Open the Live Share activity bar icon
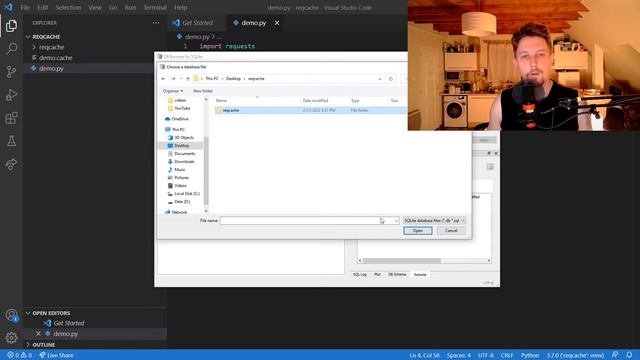The height and width of the screenshot is (360, 640). click(11, 164)
